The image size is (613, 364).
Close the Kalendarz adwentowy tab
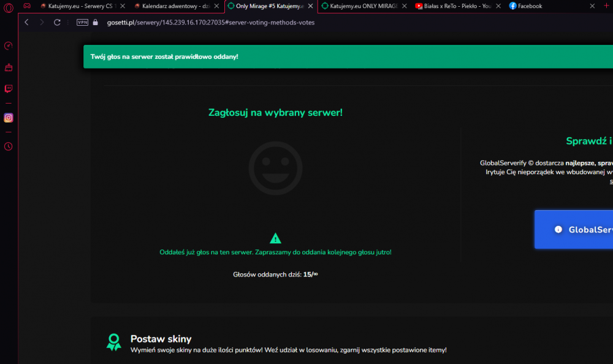[x=216, y=6]
